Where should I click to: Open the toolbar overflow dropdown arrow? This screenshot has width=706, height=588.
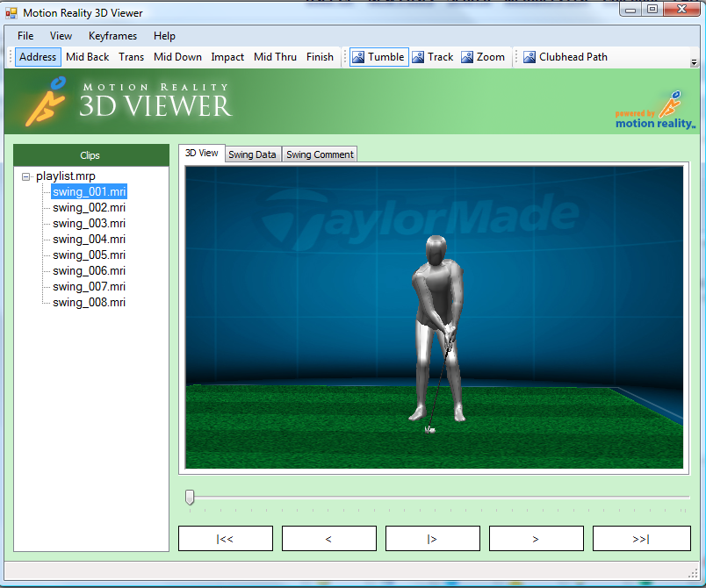point(694,63)
